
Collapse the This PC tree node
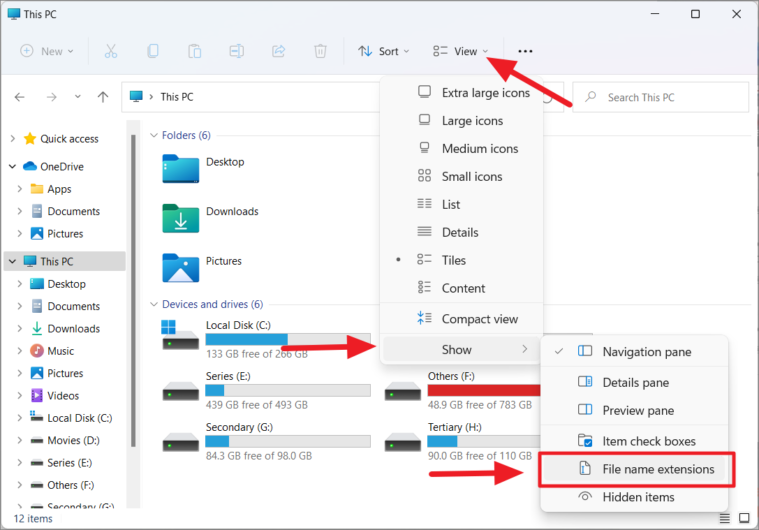tap(13, 261)
